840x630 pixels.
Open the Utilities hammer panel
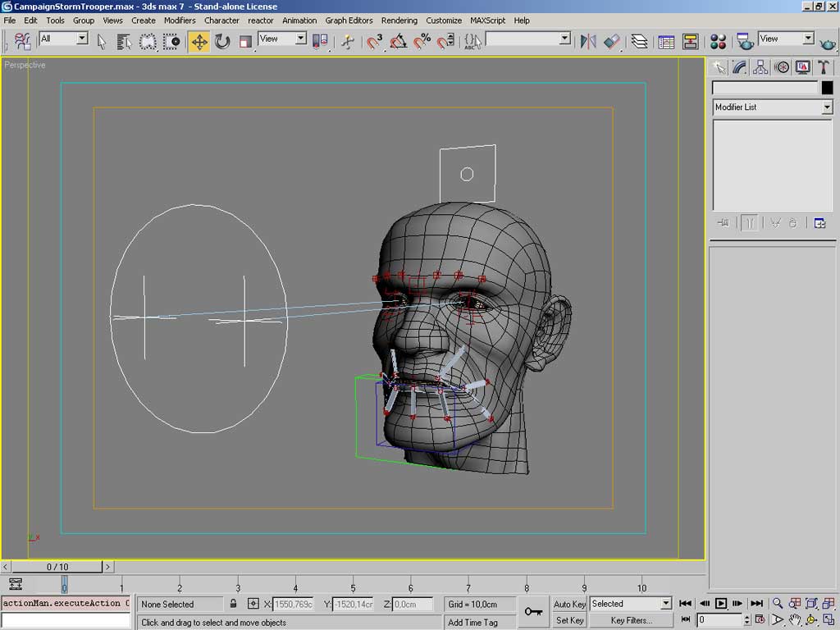click(x=824, y=67)
